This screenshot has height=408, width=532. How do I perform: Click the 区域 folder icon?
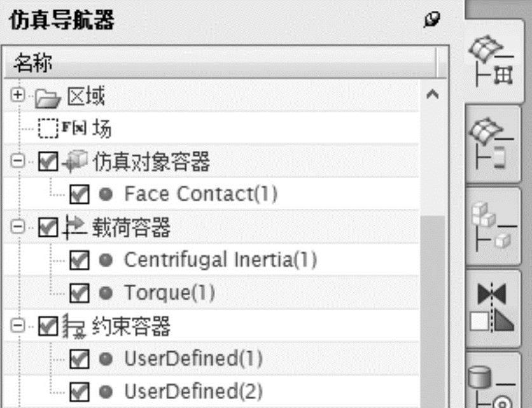pyautogui.click(x=46, y=97)
